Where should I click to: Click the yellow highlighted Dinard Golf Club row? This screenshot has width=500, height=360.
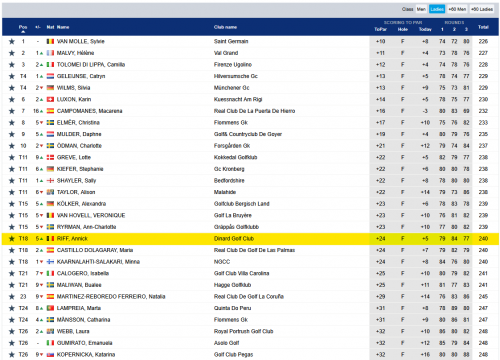pos(250,239)
